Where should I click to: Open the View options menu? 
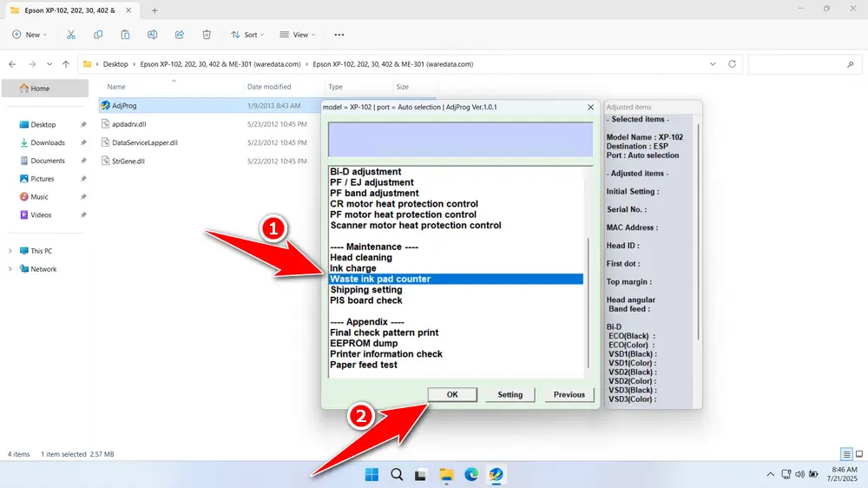297,35
